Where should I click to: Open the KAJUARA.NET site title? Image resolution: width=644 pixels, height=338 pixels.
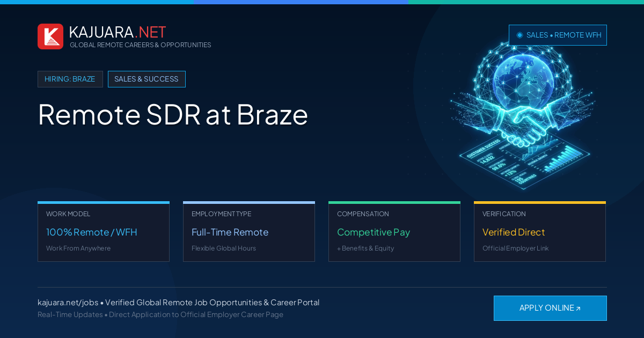click(x=118, y=32)
